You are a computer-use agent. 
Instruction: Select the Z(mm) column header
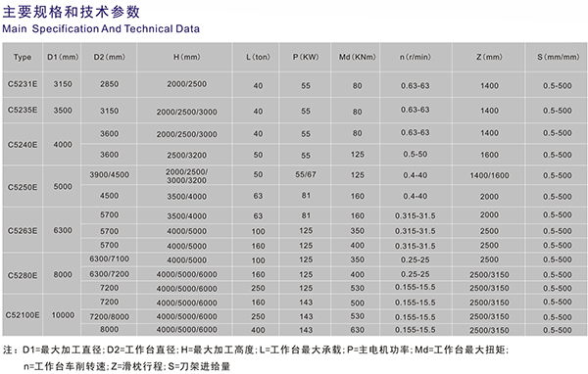point(489,57)
